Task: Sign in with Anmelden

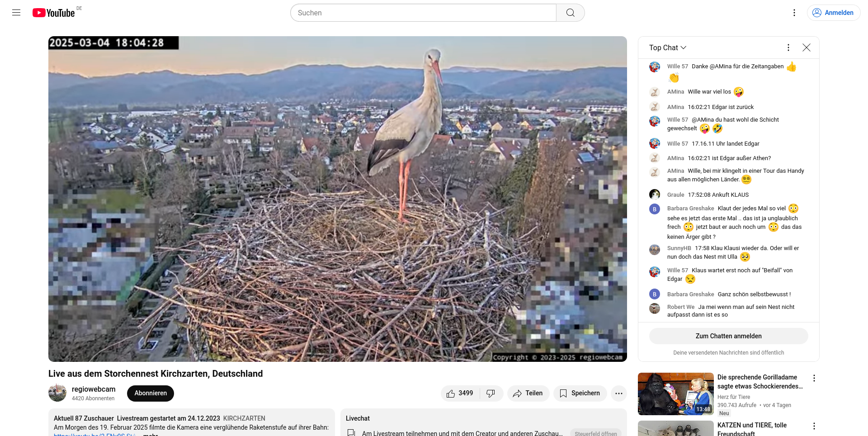Action: (834, 13)
